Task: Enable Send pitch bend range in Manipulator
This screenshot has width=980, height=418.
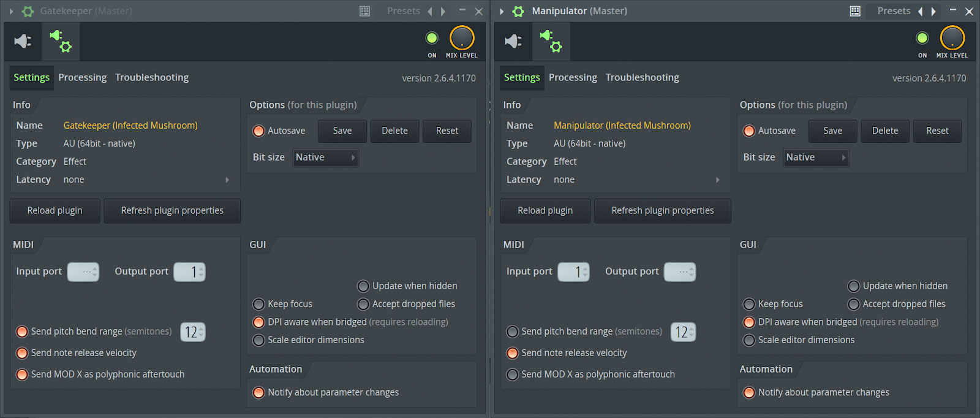Action: pyautogui.click(x=513, y=332)
